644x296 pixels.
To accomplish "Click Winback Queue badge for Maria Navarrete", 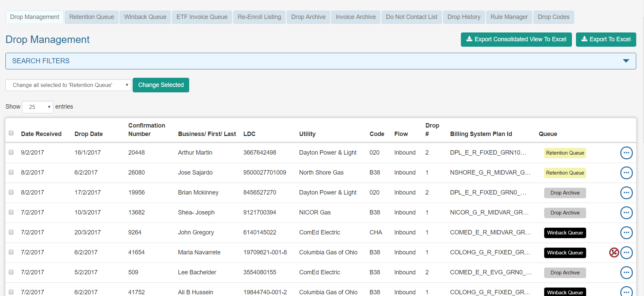I will pyautogui.click(x=565, y=253).
